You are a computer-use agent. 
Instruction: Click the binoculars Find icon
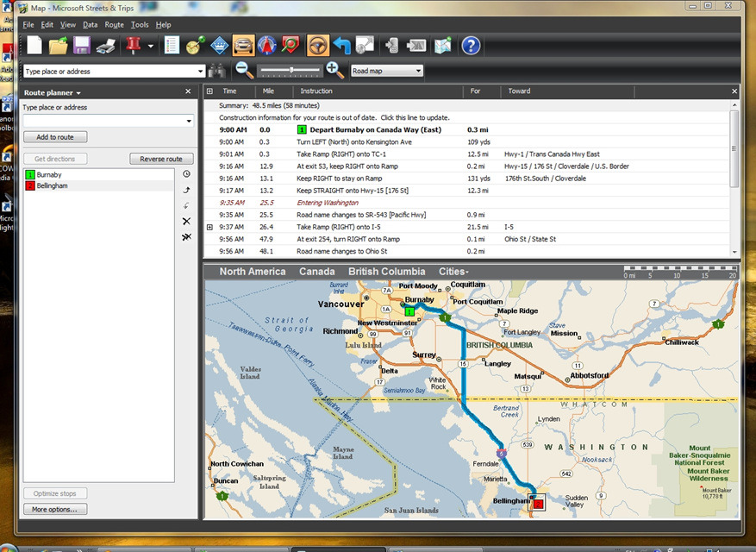pos(218,72)
